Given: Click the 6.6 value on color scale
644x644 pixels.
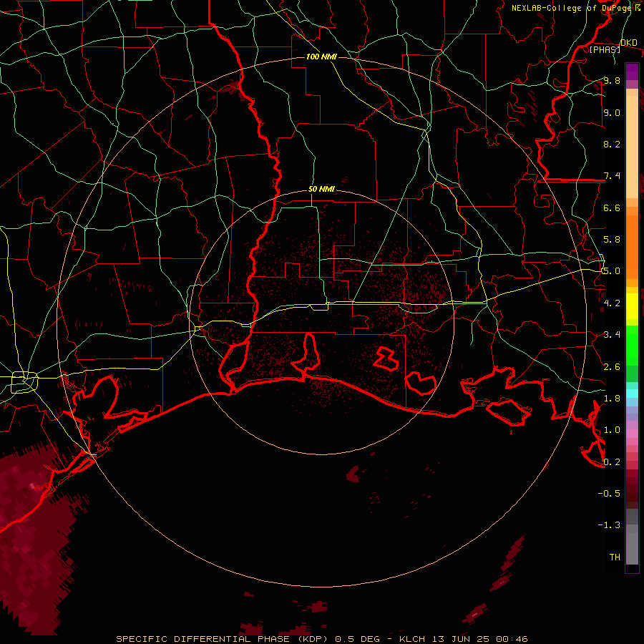Looking at the screenshot, I should pos(612,208).
